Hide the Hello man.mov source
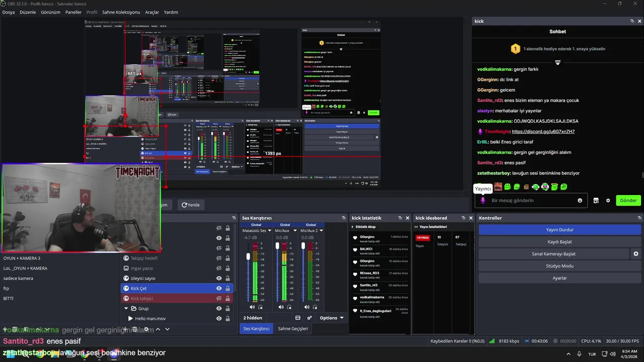644x362 pixels. click(x=219, y=318)
